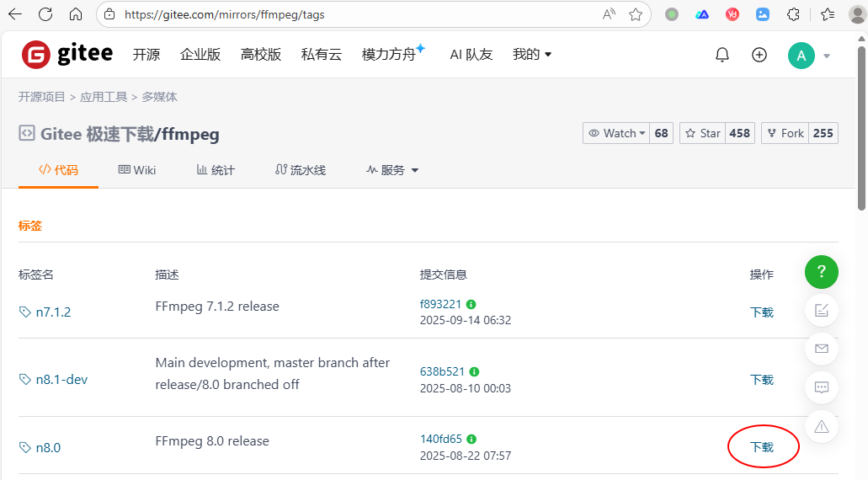Expand the 服务 dropdown tab
The width and height of the screenshot is (868, 480).
coord(392,170)
